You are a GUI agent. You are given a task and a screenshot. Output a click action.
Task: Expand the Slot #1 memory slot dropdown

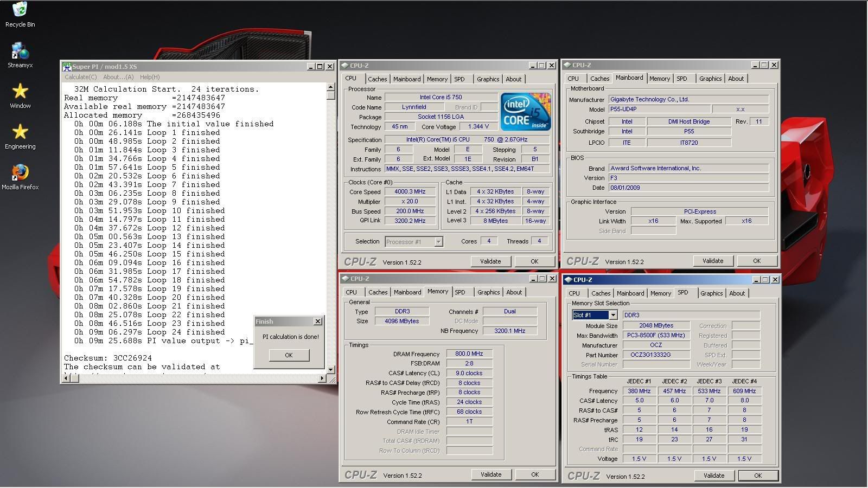[612, 315]
